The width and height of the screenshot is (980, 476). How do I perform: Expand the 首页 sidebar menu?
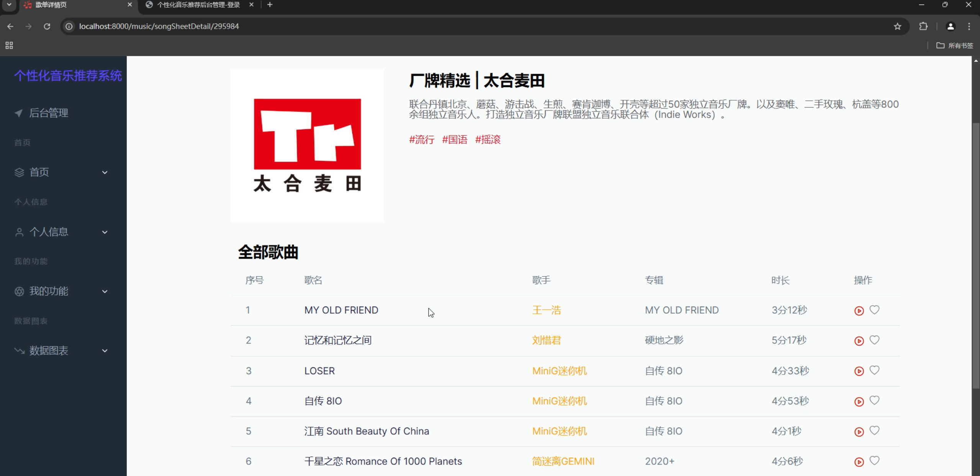(x=61, y=172)
